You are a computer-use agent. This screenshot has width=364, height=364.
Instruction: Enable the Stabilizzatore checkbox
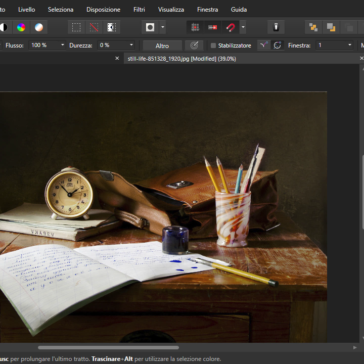click(213, 45)
